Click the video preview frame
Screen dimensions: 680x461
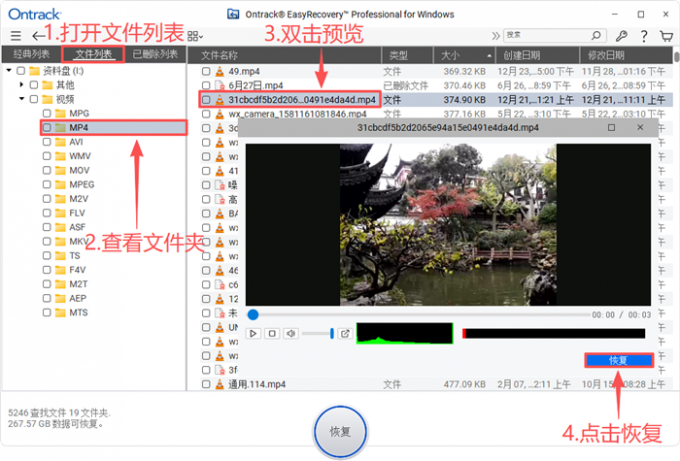[448, 225]
